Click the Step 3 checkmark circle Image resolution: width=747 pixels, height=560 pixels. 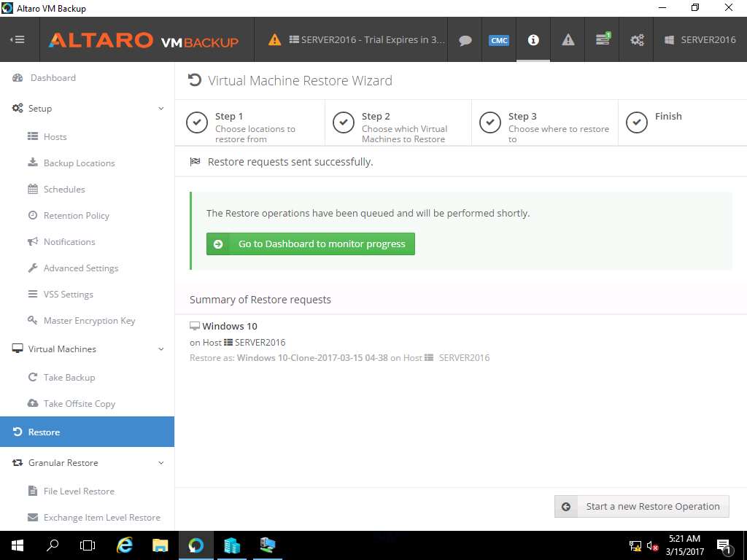click(x=490, y=122)
